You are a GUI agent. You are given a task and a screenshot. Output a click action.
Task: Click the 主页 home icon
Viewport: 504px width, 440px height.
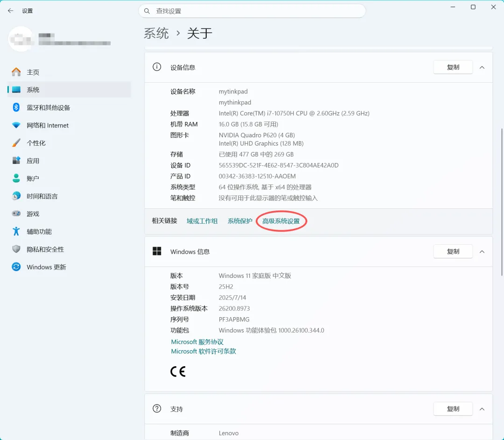pyautogui.click(x=16, y=72)
